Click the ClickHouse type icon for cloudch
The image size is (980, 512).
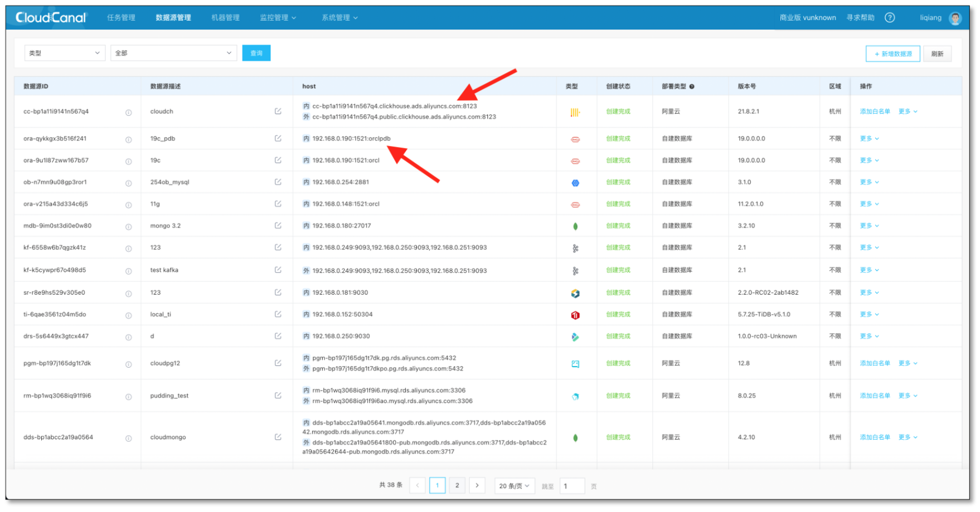tap(576, 111)
